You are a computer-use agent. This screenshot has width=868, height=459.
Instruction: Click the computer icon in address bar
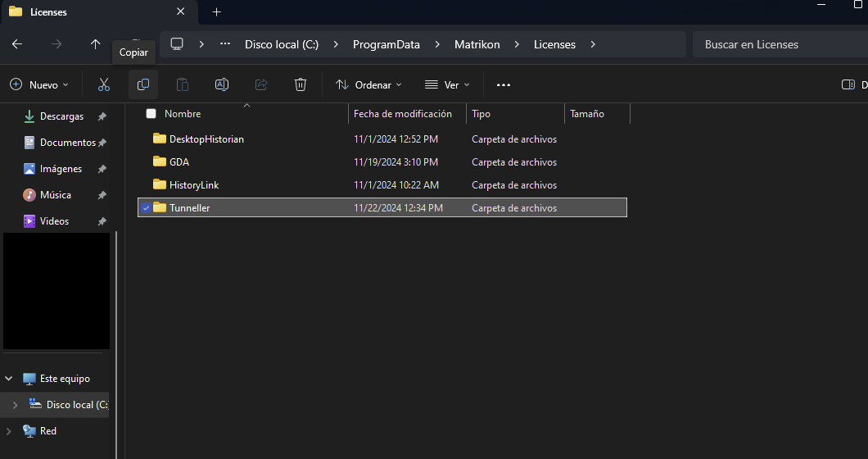point(177,43)
